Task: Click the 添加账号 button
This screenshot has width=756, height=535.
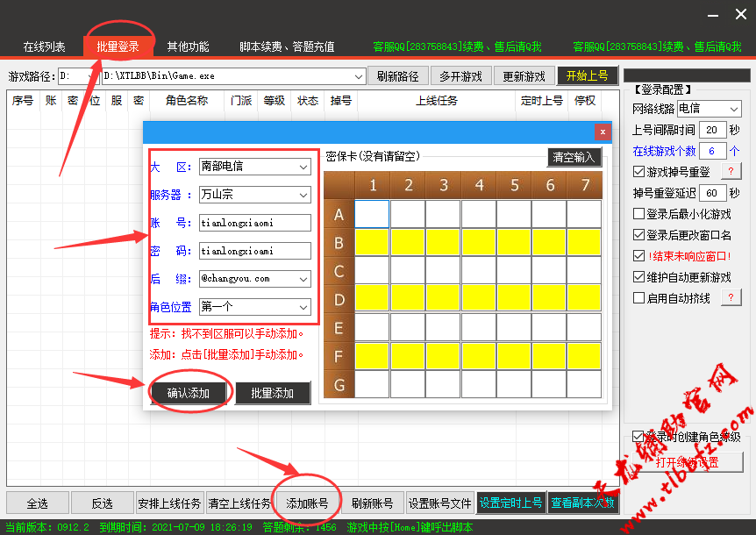Action: pyautogui.click(x=307, y=503)
